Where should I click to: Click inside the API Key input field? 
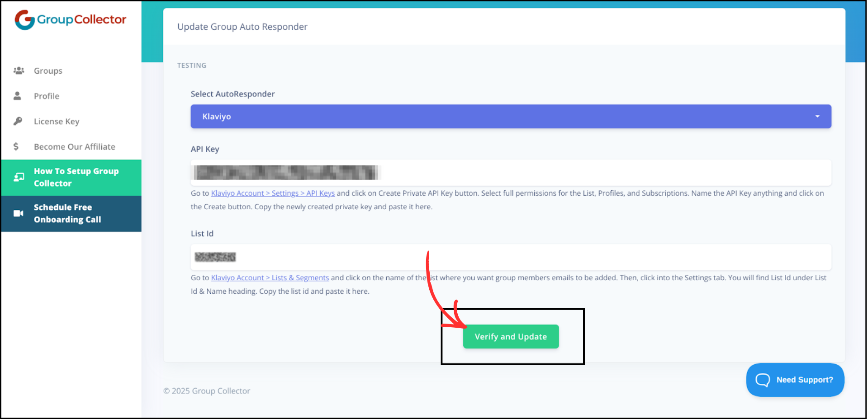click(510, 173)
